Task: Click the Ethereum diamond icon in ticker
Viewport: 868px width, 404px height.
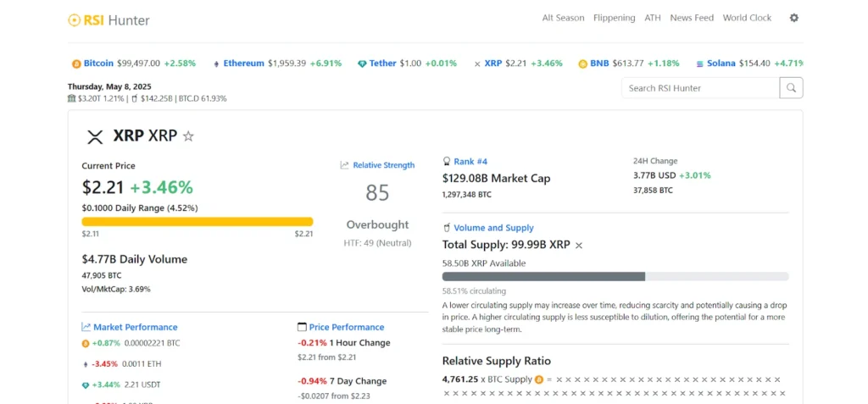Action: tap(216, 64)
